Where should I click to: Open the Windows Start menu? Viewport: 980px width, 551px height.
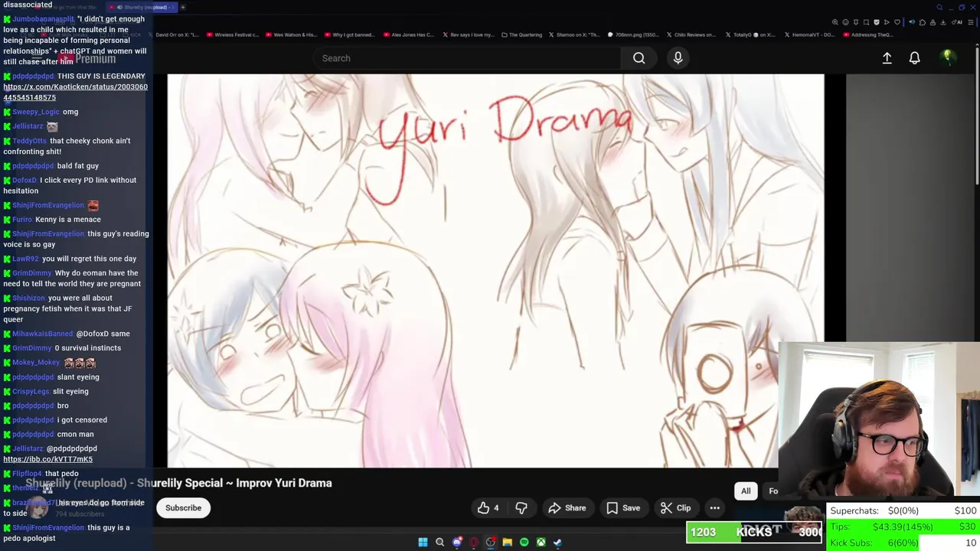(x=423, y=542)
